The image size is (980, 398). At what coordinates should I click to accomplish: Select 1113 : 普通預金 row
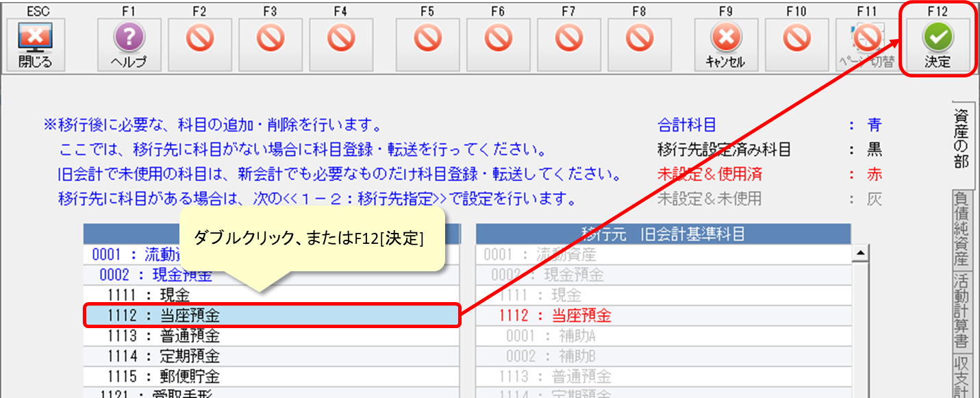[x=271, y=336]
